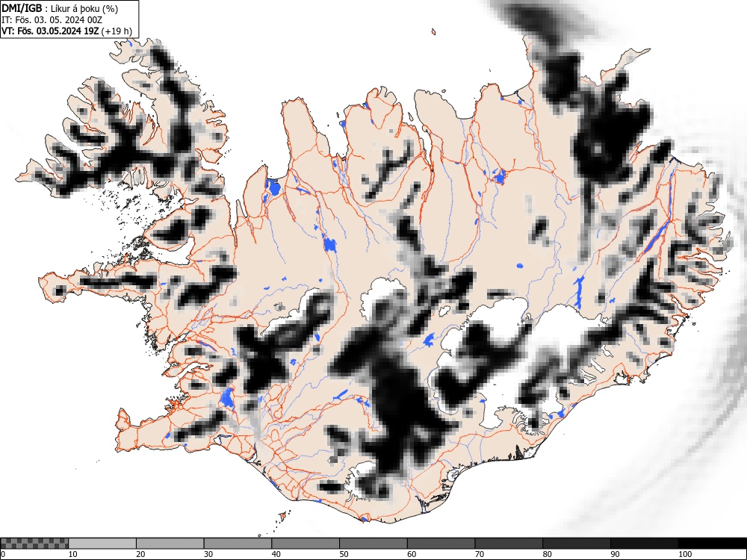
Task: Click the '100' legend label
Action: click(x=684, y=554)
